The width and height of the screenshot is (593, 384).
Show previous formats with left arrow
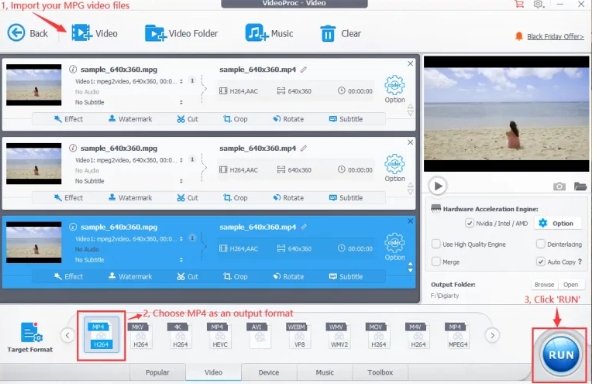67,335
